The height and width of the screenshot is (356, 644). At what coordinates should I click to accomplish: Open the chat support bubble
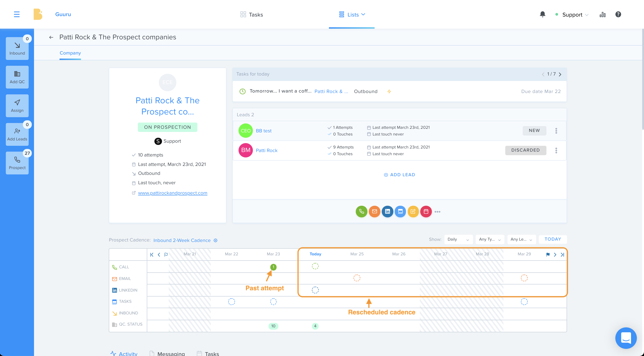(x=626, y=338)
